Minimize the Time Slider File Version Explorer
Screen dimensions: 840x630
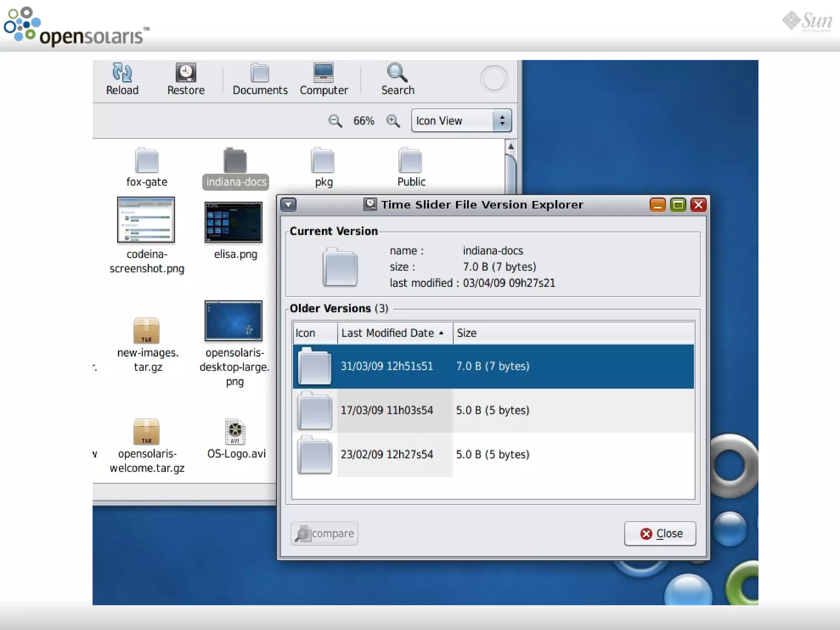pyautogui.click(x=657, y=205)
